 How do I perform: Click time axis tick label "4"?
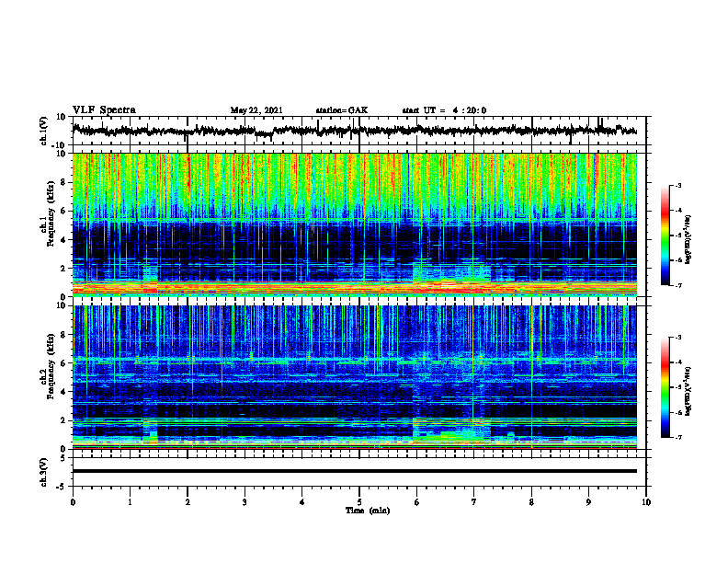click(x=302, y=502)
